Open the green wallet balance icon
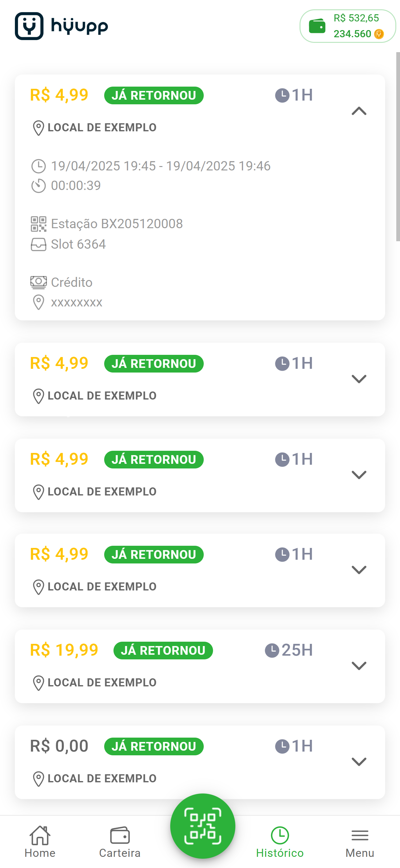Screen dimensions: 400x868 pos(317,26)
